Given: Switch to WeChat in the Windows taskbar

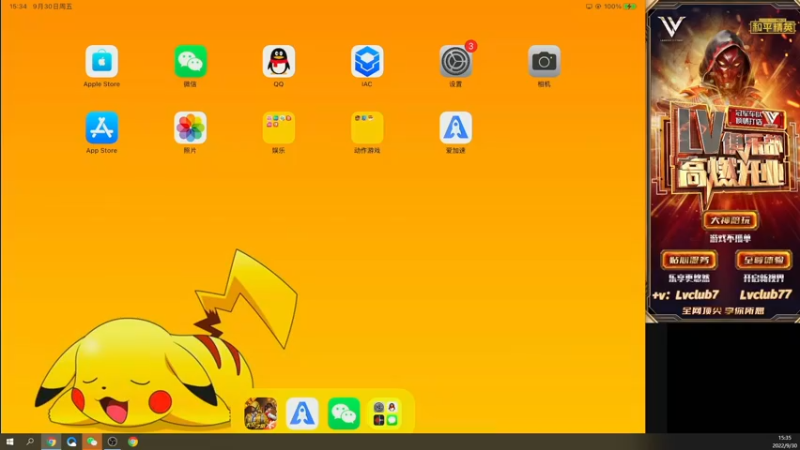Looking at the screenshot, I should click(92, 442).
